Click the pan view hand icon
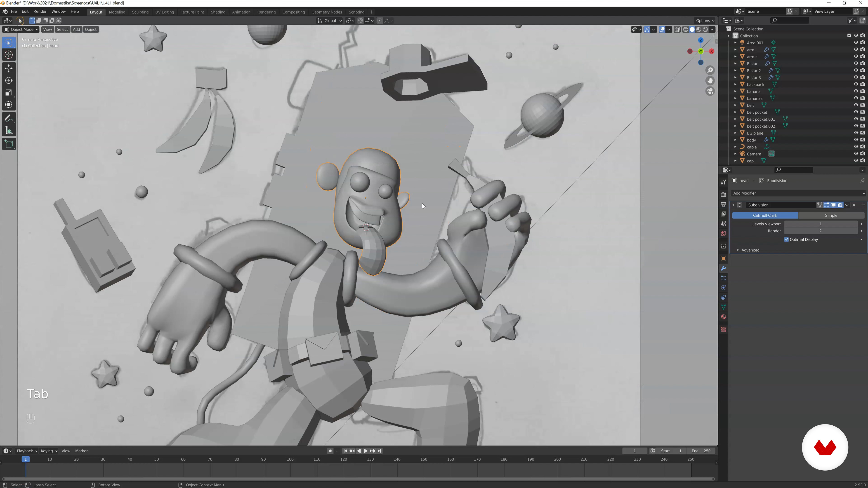The width and height of the screenshot is (868, 488). pos(710,81)
